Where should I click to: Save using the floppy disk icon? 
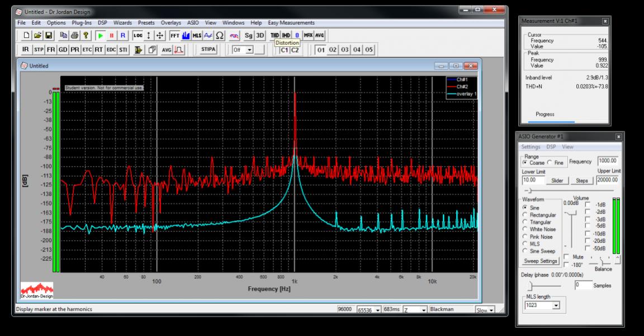(49, 36)
